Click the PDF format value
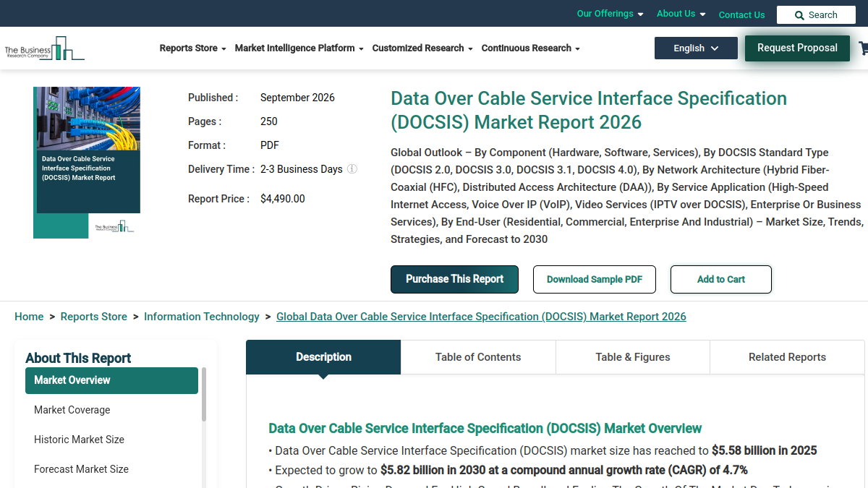868x488 pixels. pyautogui.click(x=270, y=145)
